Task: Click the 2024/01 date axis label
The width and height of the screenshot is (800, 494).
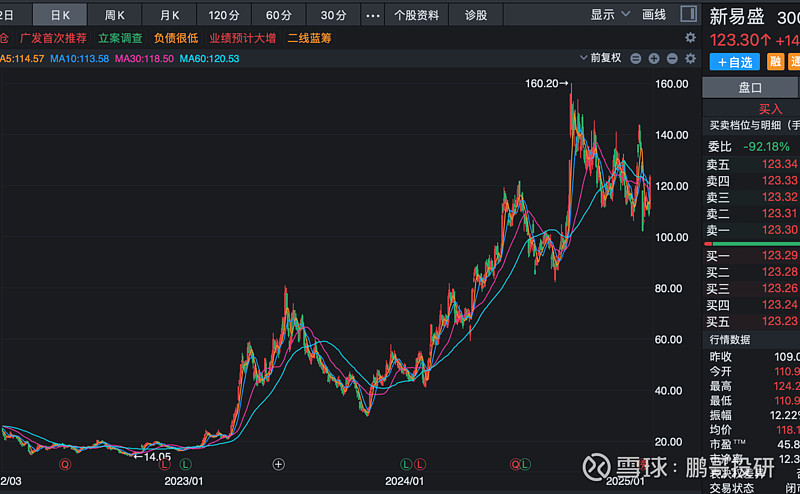Action: (404, 481)
